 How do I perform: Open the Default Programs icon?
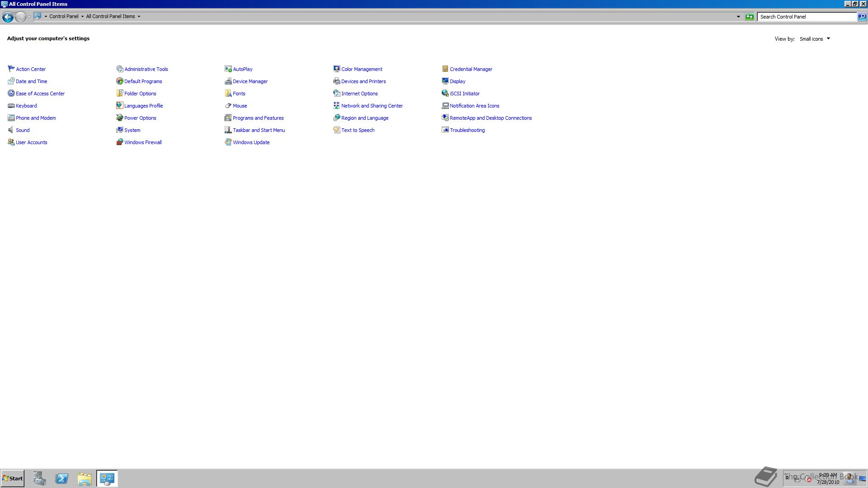coord(119,81)
